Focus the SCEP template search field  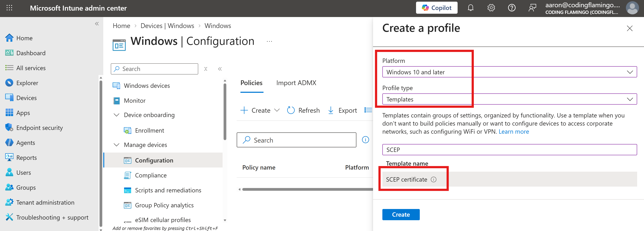coord(509,150)
